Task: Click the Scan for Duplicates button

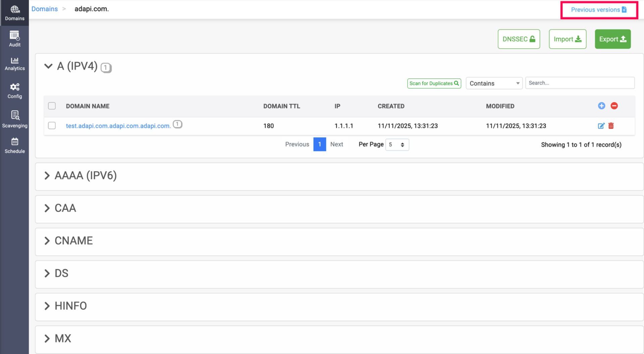Action: pos(434,83)
